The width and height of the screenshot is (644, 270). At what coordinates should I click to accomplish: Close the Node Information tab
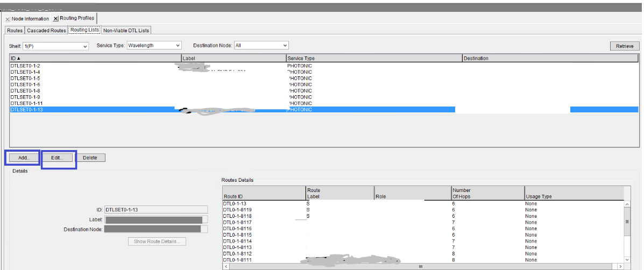(x=8, y=19)
